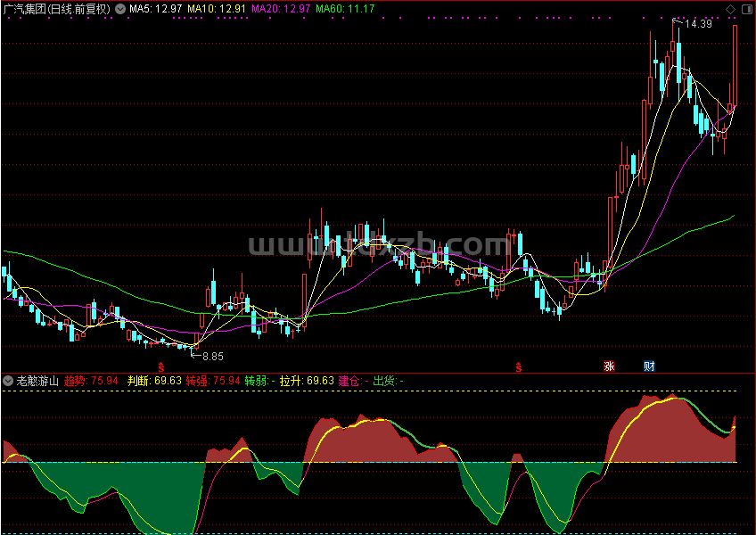The width and height of the screenshot is (756, 535).
Task: Click the 14.39 high price label
Action: pos(698,24)
